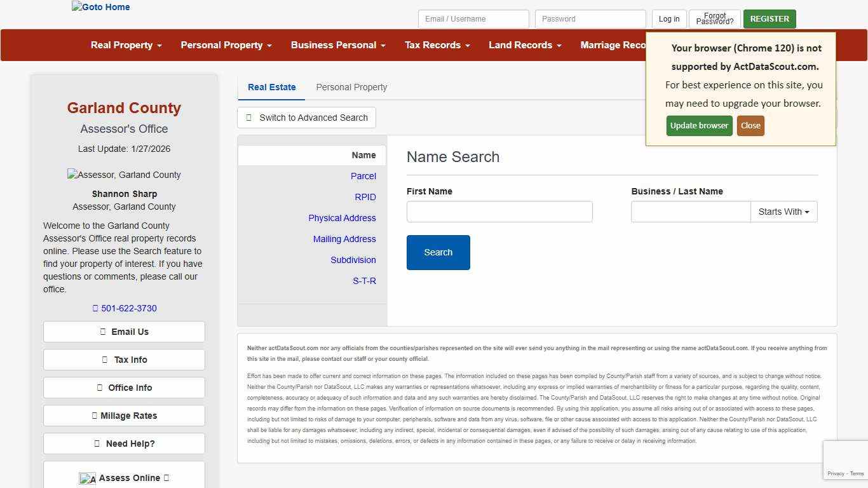Click the phone icon beside 501-622-3730
This screenshot has height=488, width=868.
coord(95,308)
